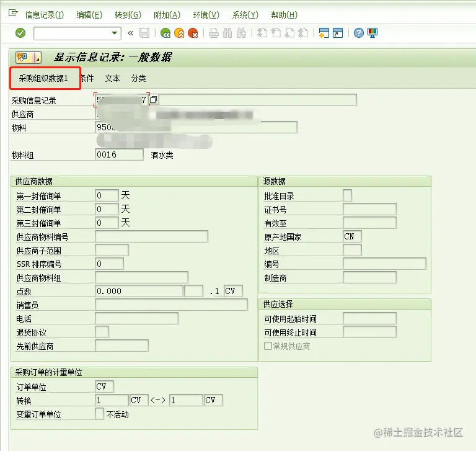Click the services for object icon
The height and width of the screenshot is (451, 476).
[x=24, y=57]
